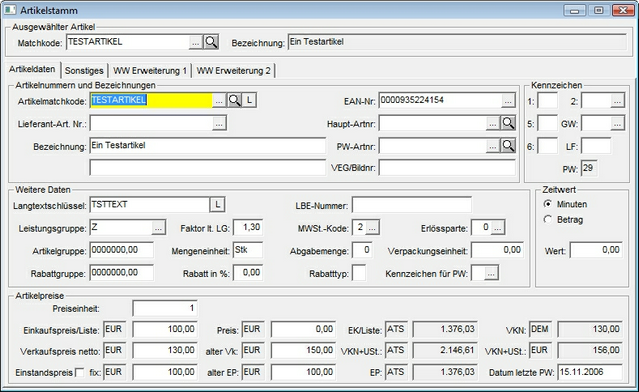
Task: Click the Lieferant-Art. Nr. input field
Action: [151, 123]
